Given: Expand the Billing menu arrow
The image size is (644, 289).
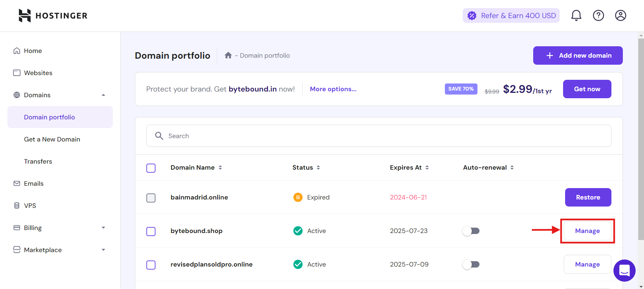Looking at the screenshot, I should click(x=103, y=228).
